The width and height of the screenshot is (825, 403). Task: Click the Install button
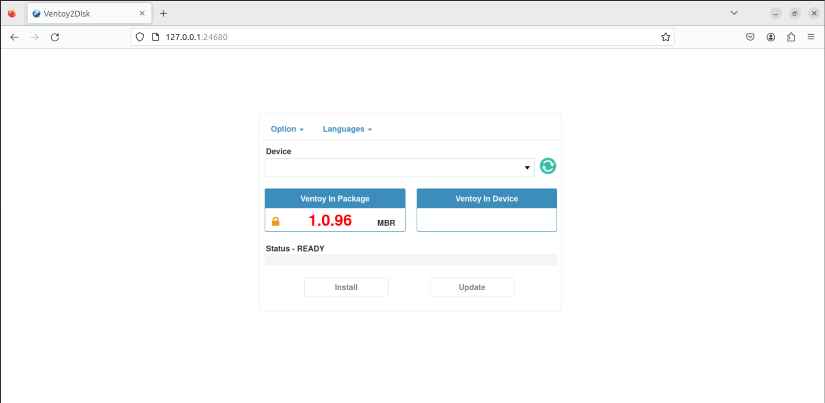(346, 287)
